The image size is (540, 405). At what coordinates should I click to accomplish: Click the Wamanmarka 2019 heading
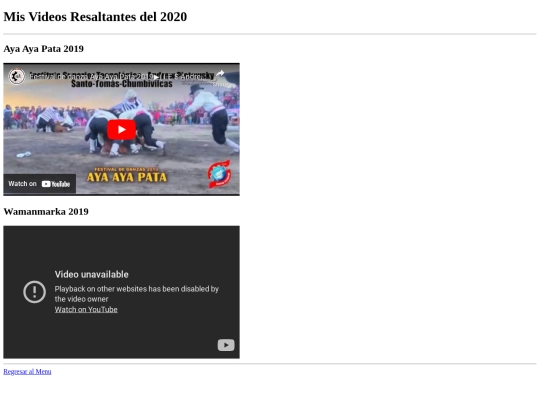pyautogui.click(x=46, y=211)
